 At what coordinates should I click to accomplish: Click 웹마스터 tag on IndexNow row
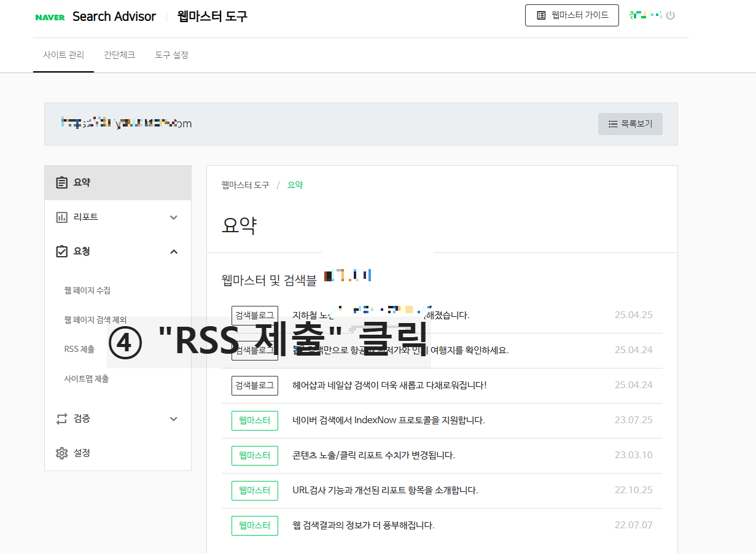[255, 421]
